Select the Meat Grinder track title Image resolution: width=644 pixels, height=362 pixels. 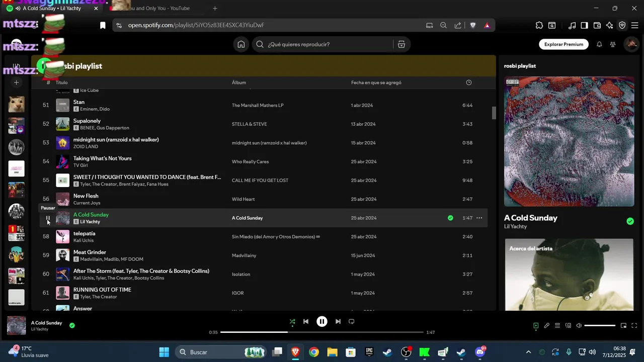(x=90, y=252)
